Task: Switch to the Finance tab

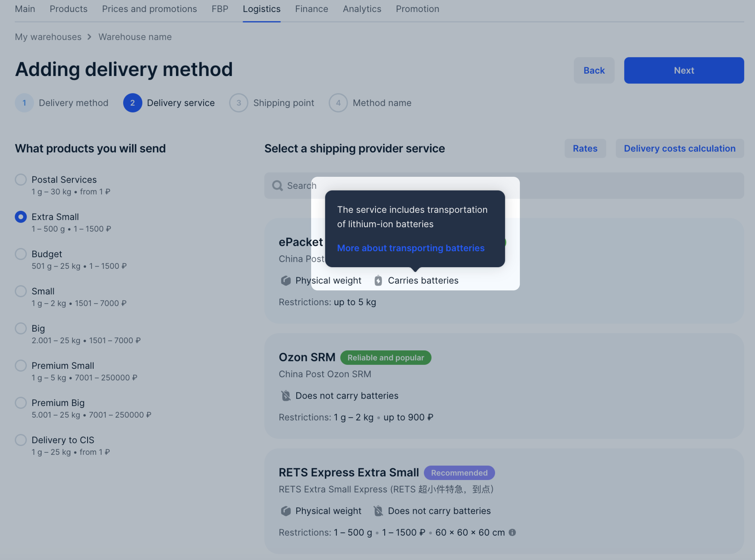Action: pos(311,9)
